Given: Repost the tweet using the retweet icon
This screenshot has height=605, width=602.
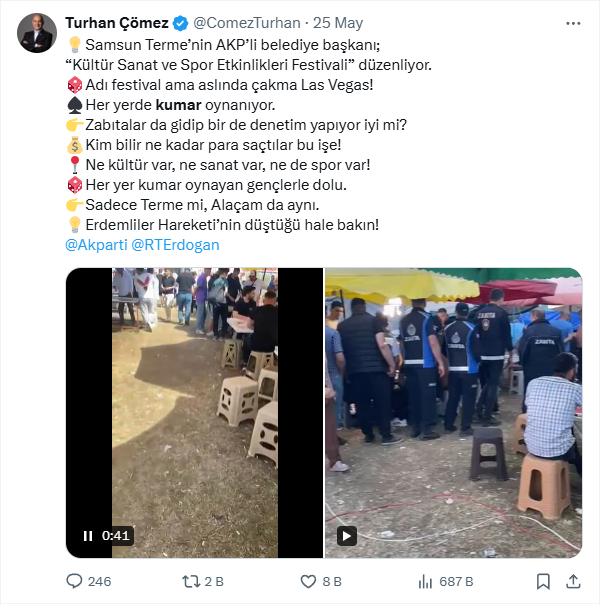Looking at the screenshot, I should [x=188, y=581].
